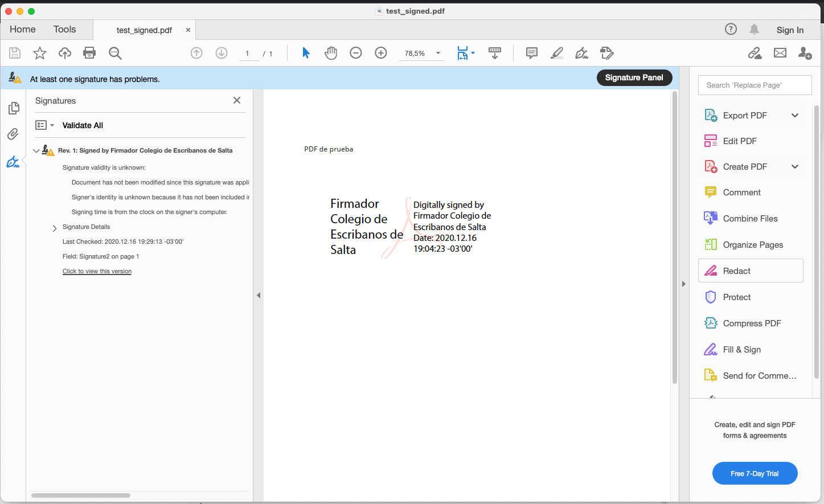Click the 'Click to view this version' link

(97, 271)
